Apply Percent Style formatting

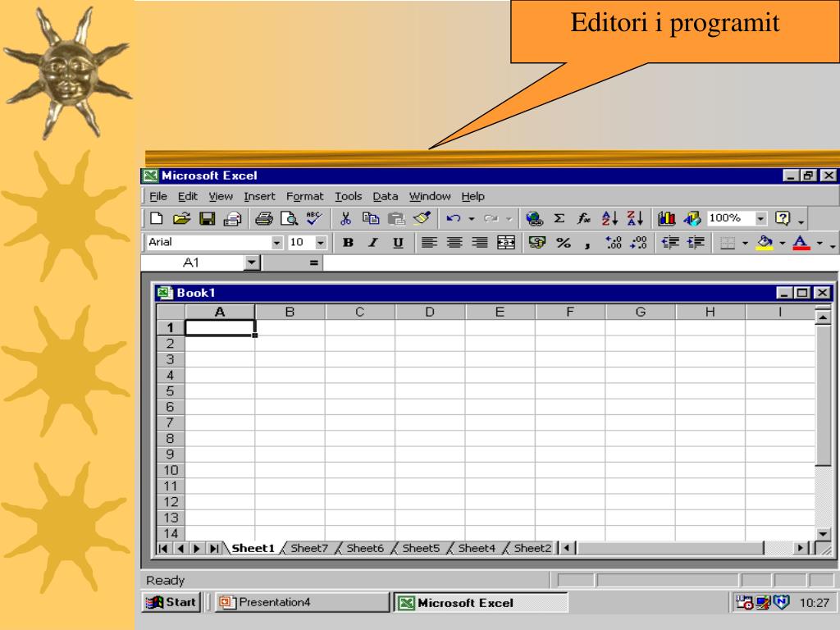[563, 243]
